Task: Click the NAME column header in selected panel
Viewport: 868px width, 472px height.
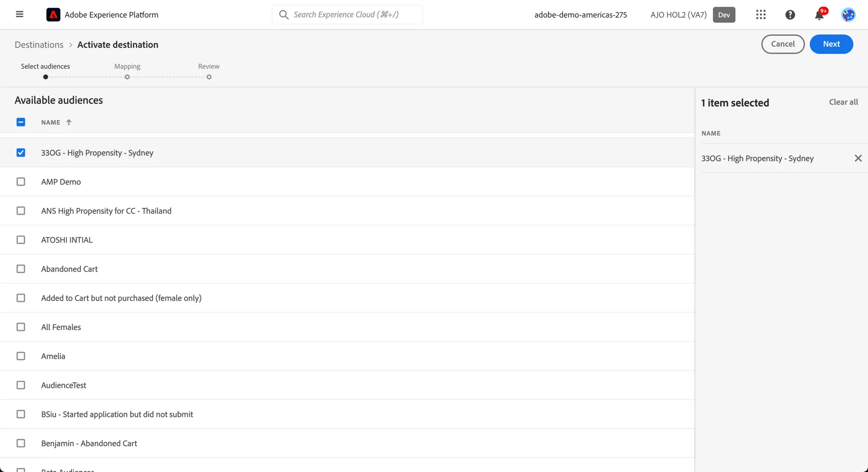Action: tap(711, 133)
